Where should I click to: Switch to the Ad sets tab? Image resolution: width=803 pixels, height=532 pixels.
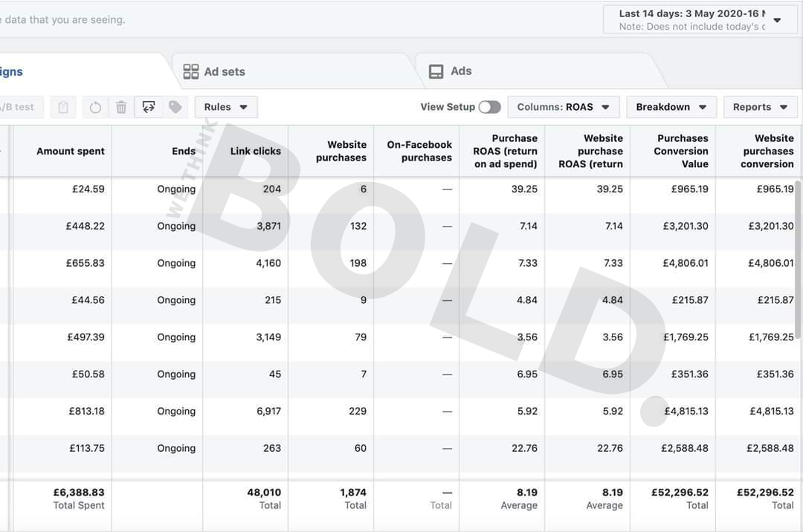point(224,71)
